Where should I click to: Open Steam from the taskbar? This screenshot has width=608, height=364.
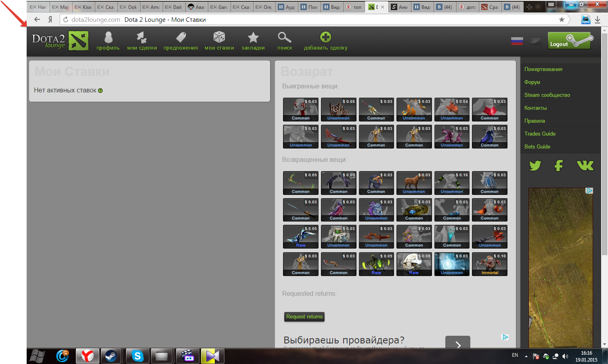click(x=111, y=356)
